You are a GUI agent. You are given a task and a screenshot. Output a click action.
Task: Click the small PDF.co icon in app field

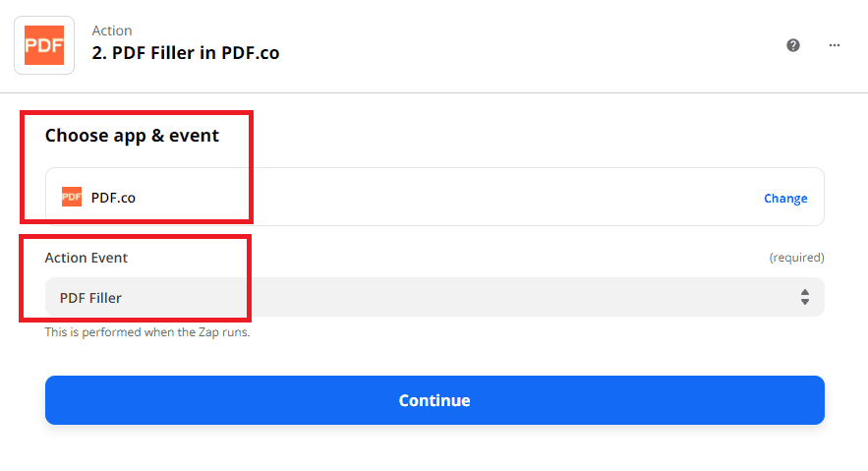tap(72, 197)
